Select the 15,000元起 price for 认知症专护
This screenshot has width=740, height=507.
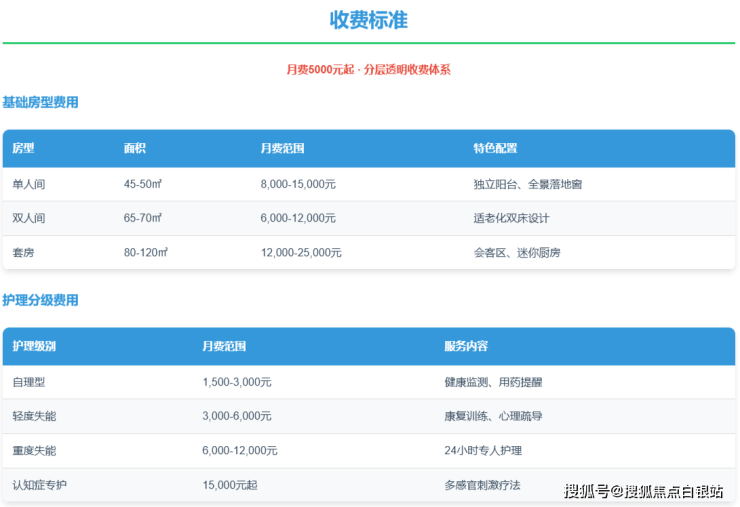(x=229, y=485)
